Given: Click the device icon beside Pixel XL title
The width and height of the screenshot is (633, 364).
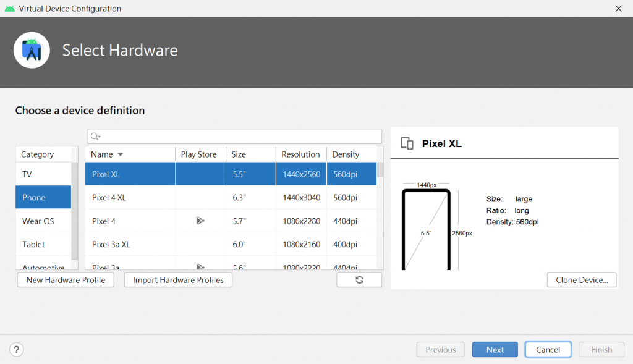Looking at the screenshot, I should point(407,143).
